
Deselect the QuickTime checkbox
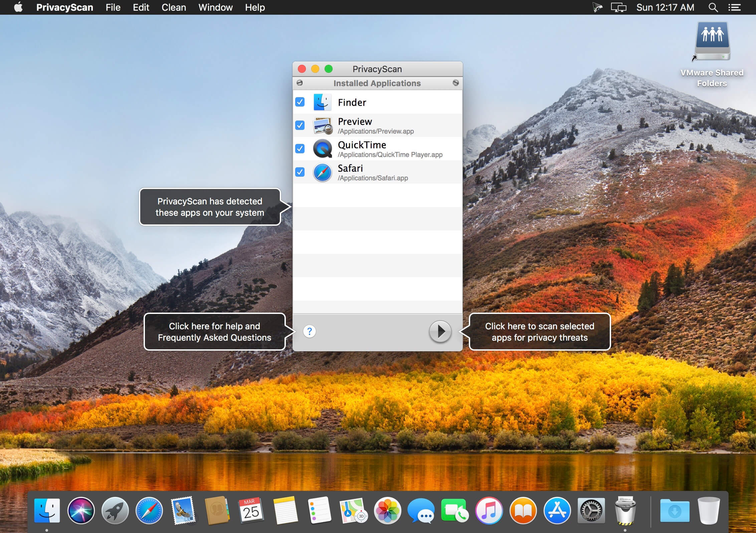point(300,149)
